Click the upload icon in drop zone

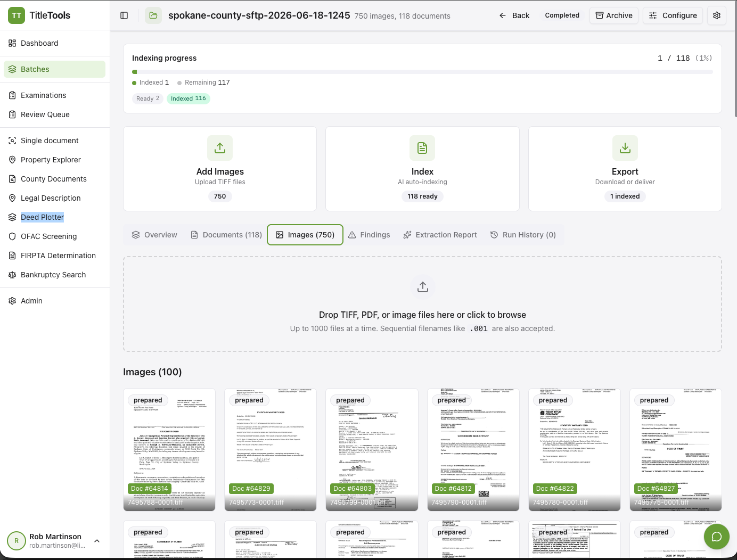tap(423, 287)
